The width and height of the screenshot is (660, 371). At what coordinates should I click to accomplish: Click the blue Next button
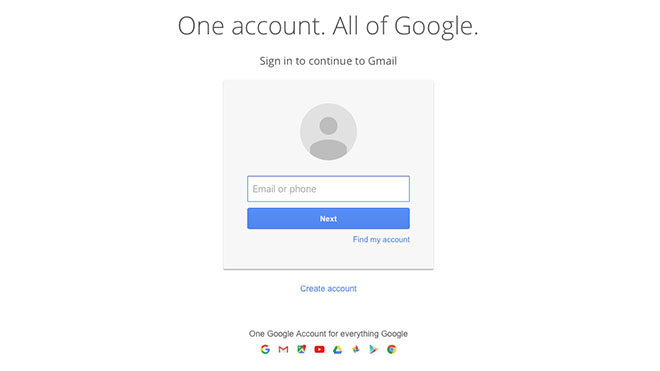pos(328,219)
